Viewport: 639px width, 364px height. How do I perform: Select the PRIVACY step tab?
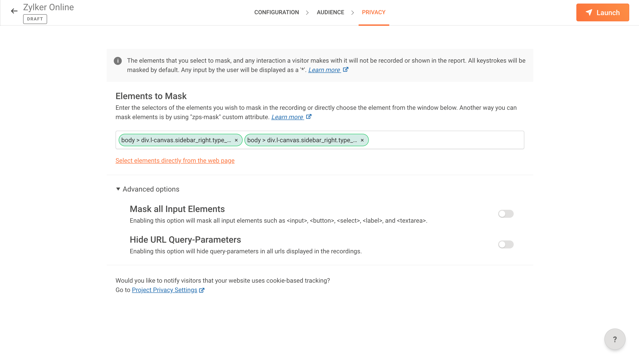click(374, 12)
